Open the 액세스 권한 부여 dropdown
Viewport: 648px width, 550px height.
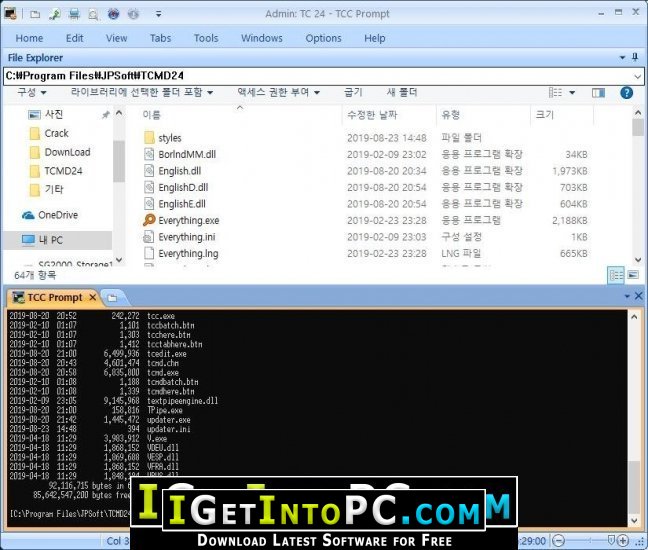[278, 92]
